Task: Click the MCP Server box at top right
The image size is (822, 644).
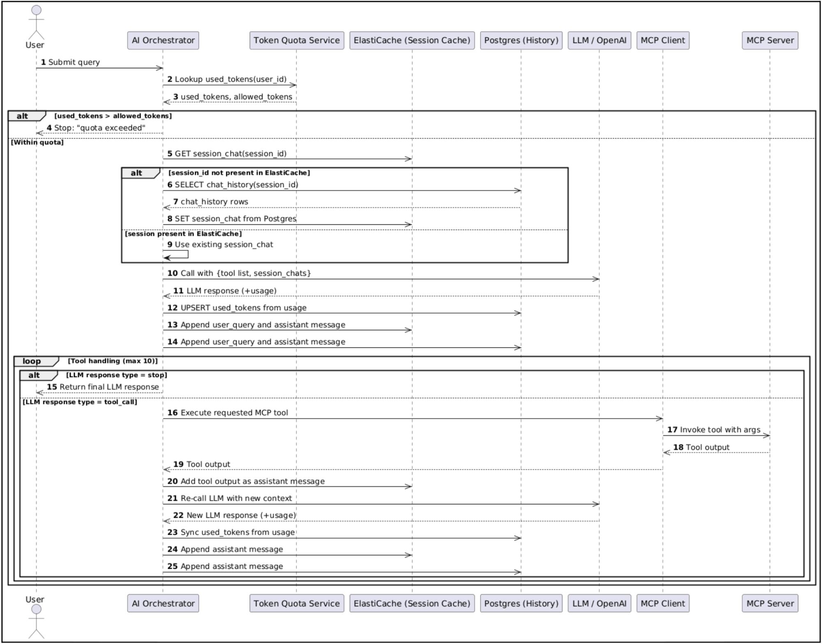Action: pyautogui.click(x=769, y=41)
